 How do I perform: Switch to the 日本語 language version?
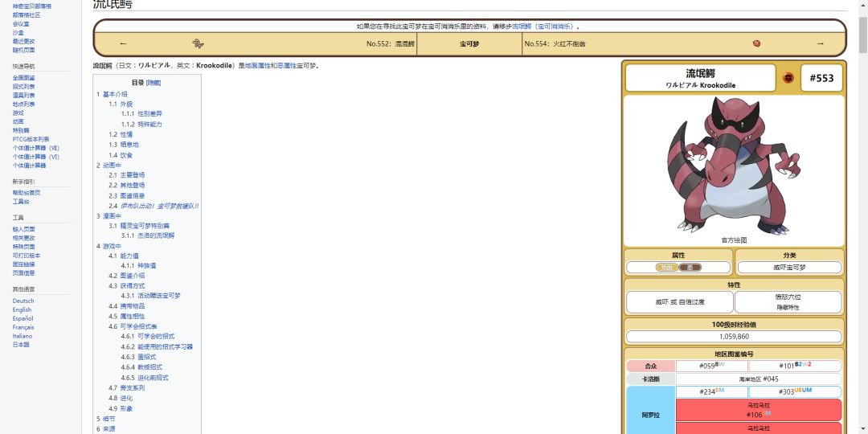coord(21,344)
